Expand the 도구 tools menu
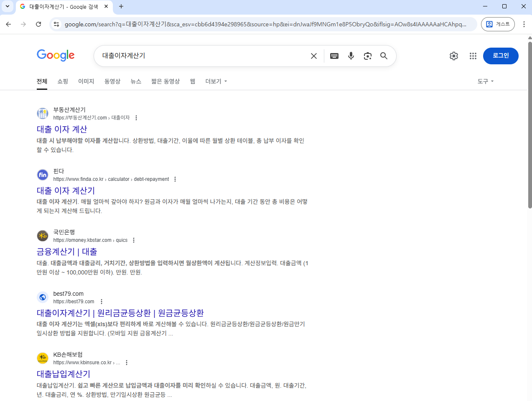The height and width of the screenshot is (401, 532). tap(486, 81)
